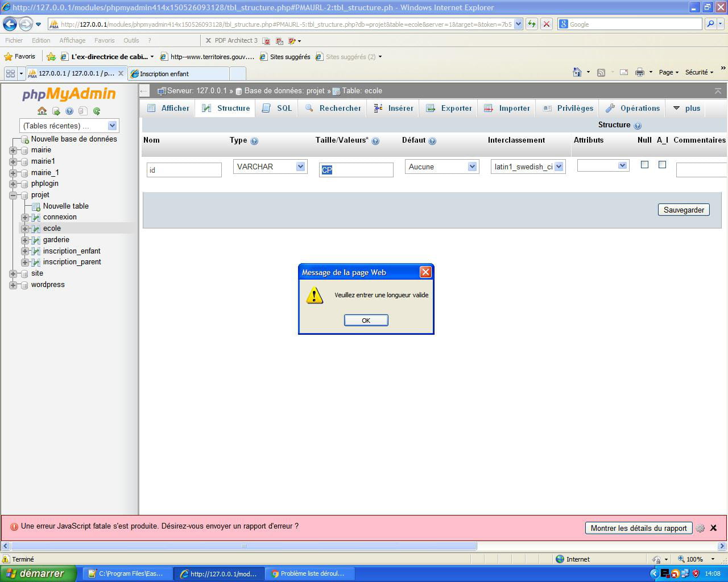728x582 pixels.
Task: Open the Exporter tab
Action: point(449,108)
